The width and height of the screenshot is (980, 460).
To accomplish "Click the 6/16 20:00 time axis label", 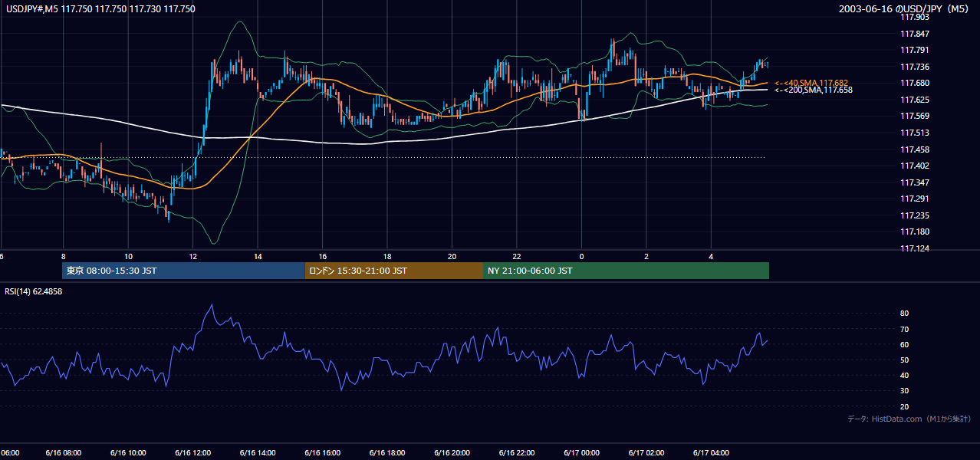I will pyautogui.click(x=452, y=453).
